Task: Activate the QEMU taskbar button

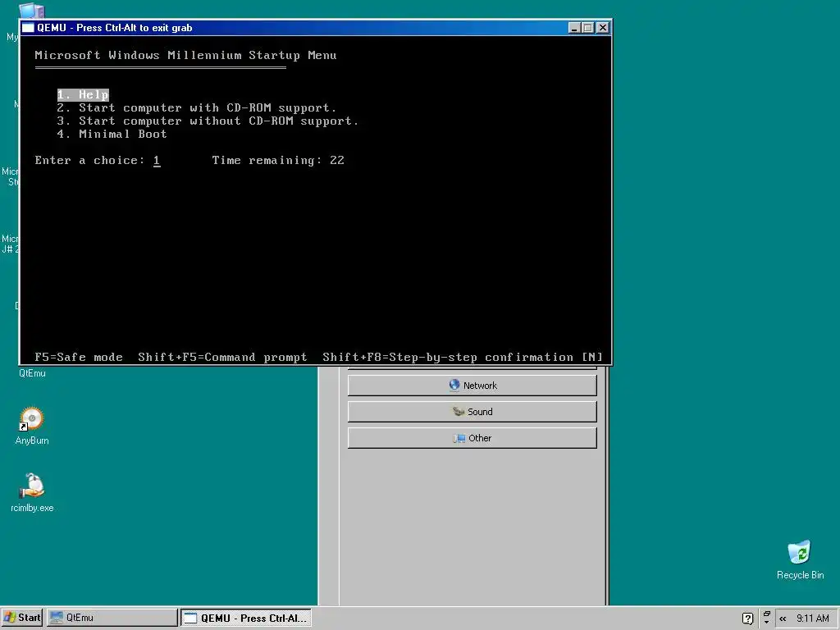Action: (x=246, y=618)
